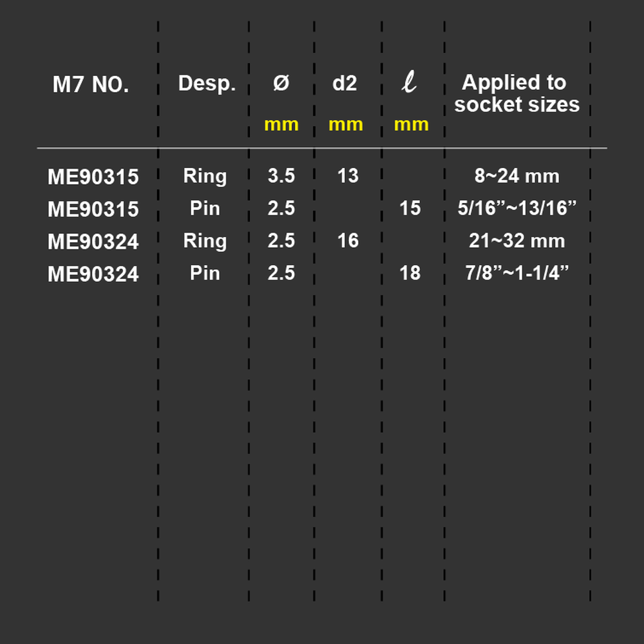This screenshot has width=644, height=644.
Task: Click the M7 NO. column header
Action: tap(91, 84)
